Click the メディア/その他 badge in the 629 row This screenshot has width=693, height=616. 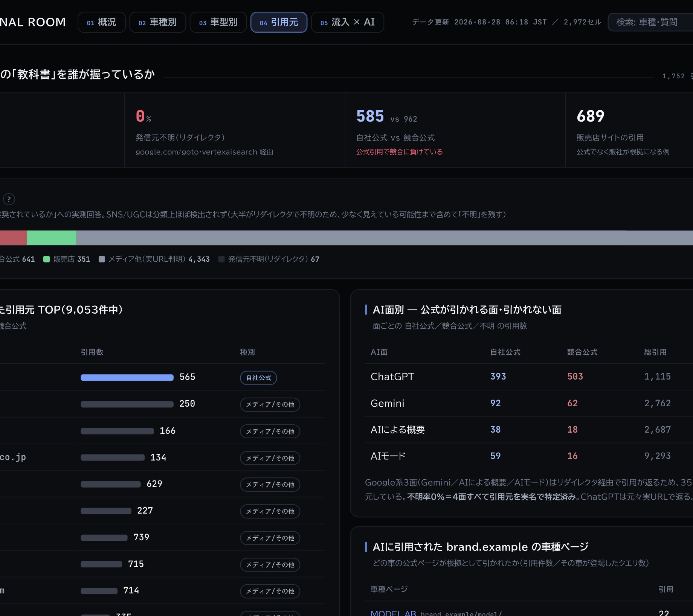(270, 485)
